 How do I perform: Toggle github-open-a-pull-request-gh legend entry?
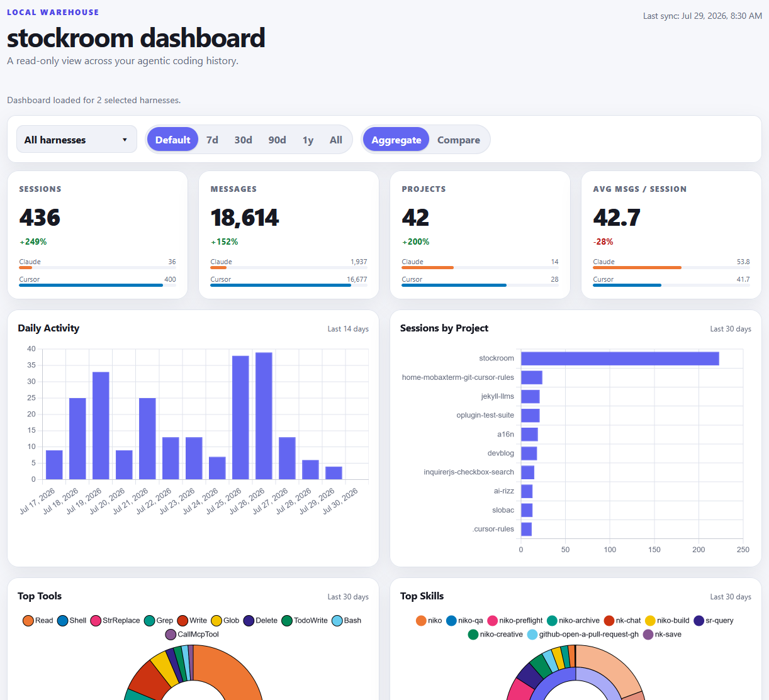pyautogui.click(x=583, y=635)
